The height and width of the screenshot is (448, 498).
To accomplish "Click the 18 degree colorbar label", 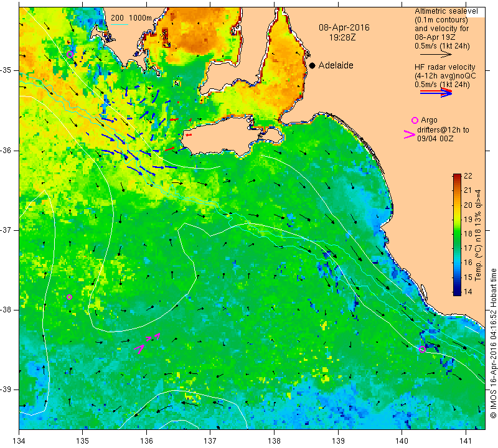I will [x=468, y=234].
